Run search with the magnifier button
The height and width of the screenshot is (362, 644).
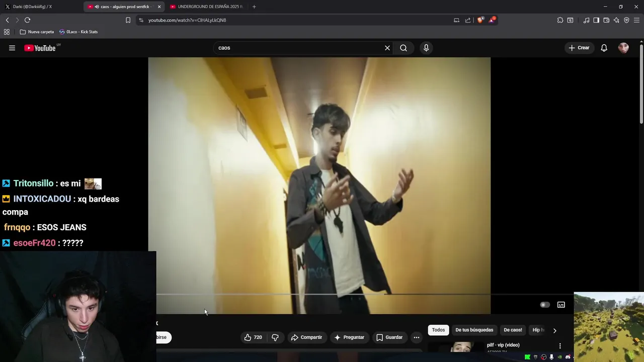[x=404, y=48]
